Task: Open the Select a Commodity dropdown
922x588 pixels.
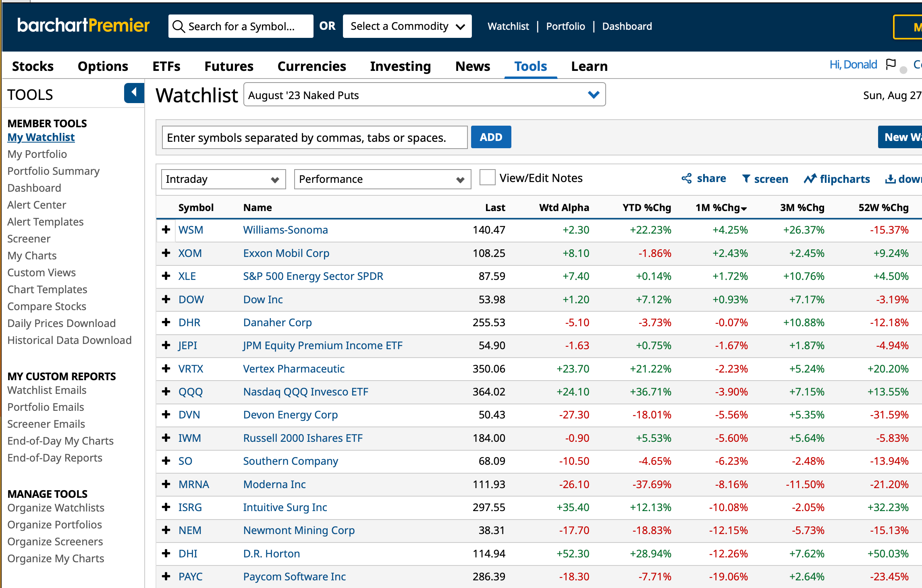Action: pos(407,26)
